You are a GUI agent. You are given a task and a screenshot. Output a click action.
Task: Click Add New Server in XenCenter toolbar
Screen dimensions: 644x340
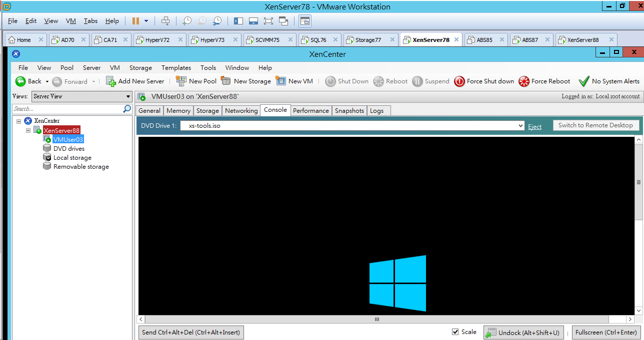click(135, 81)
